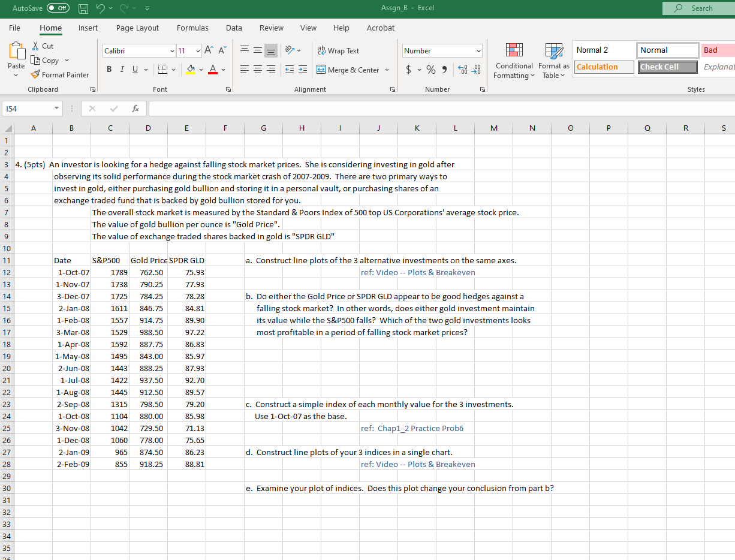Center text horizontally

coord(258,70)
